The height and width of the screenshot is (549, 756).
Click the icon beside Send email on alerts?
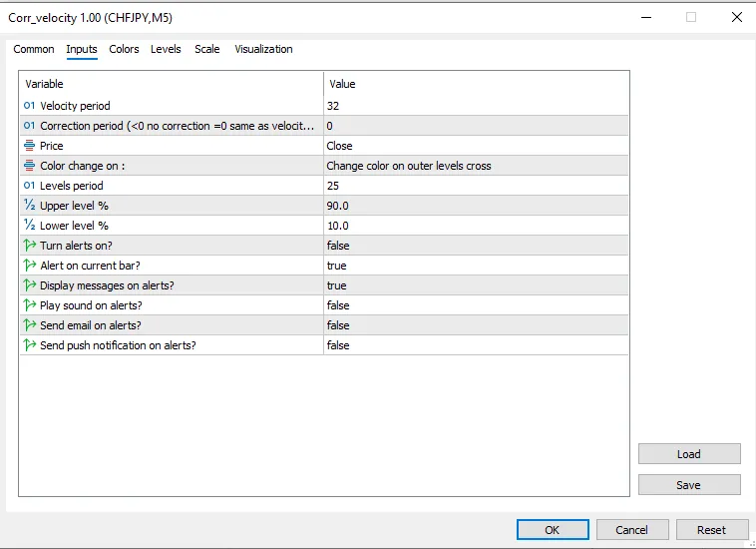[29, 325]
